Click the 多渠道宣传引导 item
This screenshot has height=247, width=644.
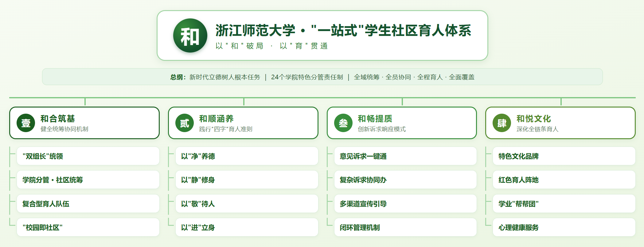click(405, 204)
